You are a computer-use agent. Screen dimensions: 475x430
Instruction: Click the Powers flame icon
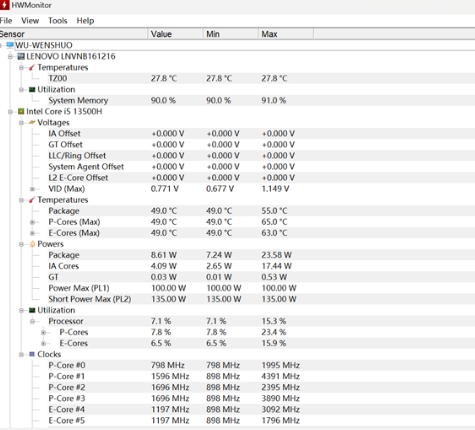pyautogui.click(x=32, y=244)
